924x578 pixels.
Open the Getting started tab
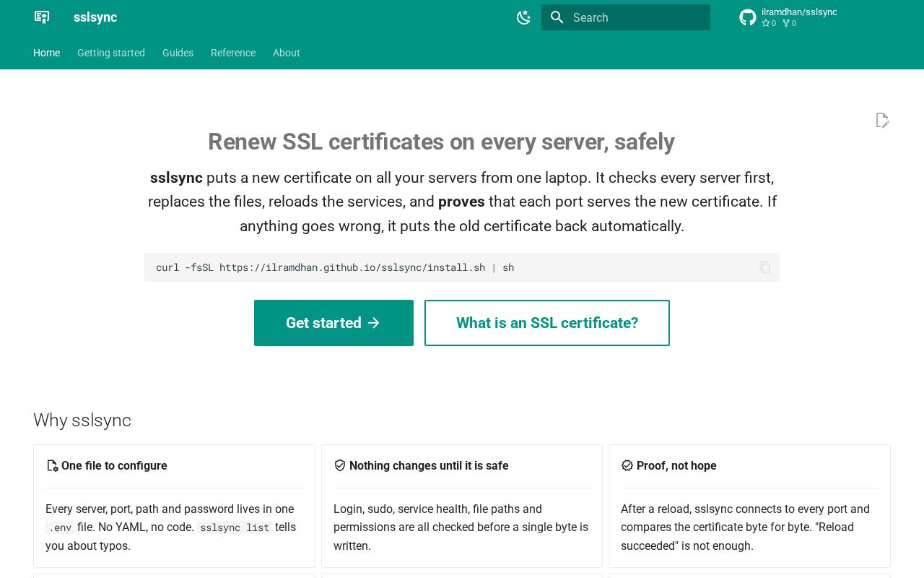click(111, 53)
